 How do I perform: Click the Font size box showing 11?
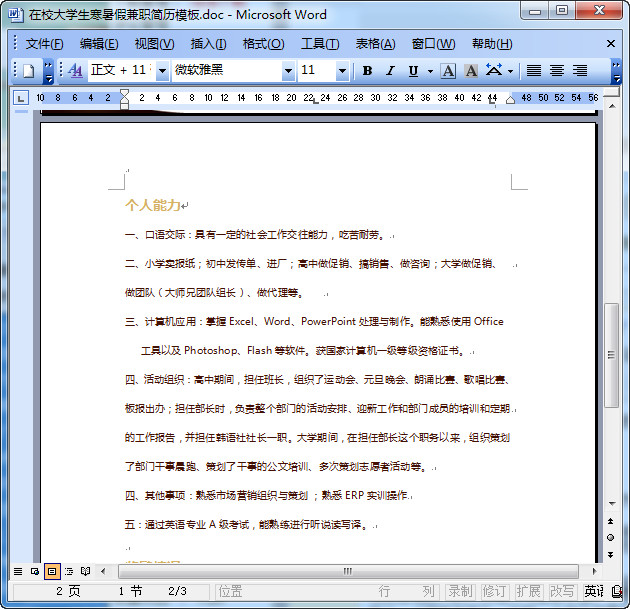[x=317, y=71]
